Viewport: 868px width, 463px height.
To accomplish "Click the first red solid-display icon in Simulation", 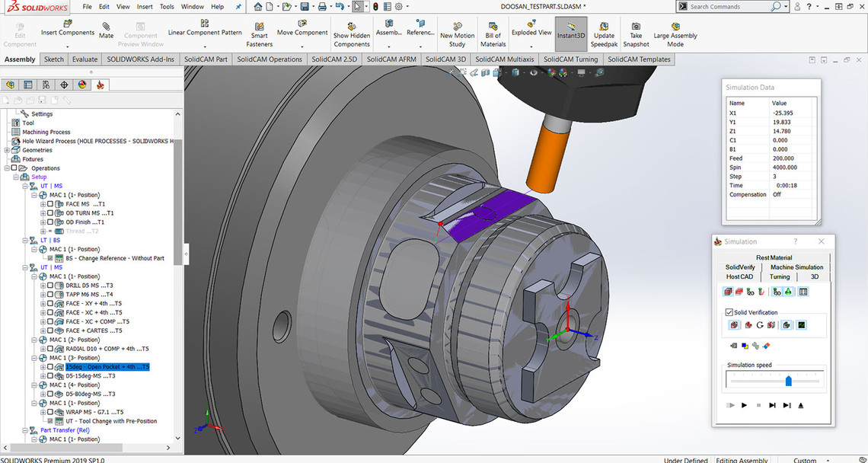I will point(728,292).
